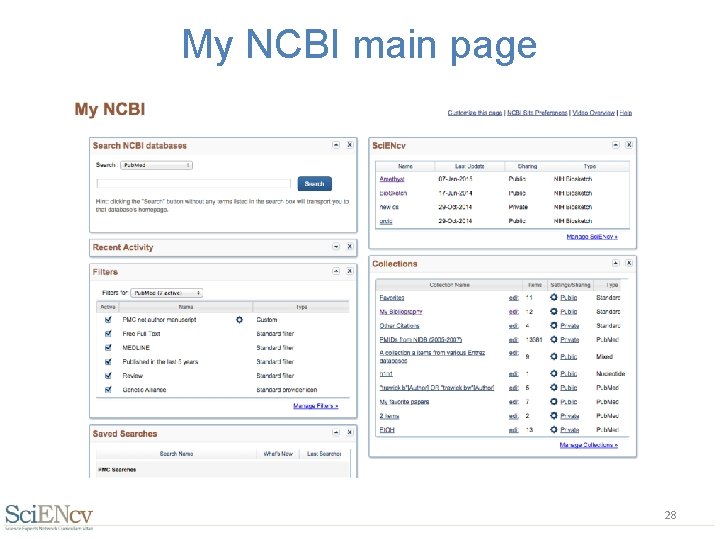
Task: Collapse the Saved Searches panel
Action: click(x=336, y=433)
